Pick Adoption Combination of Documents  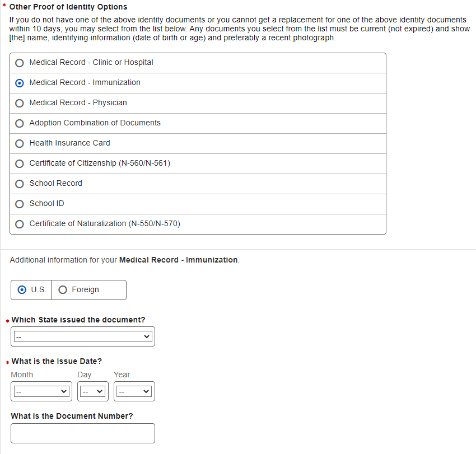pos(20,123)
